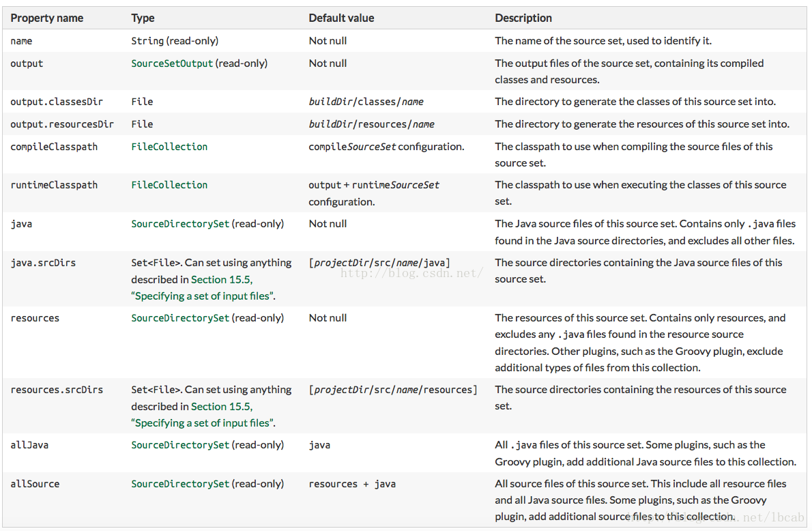
Task: Select the output.classesDir property name
Action: [x=57, y=102]
